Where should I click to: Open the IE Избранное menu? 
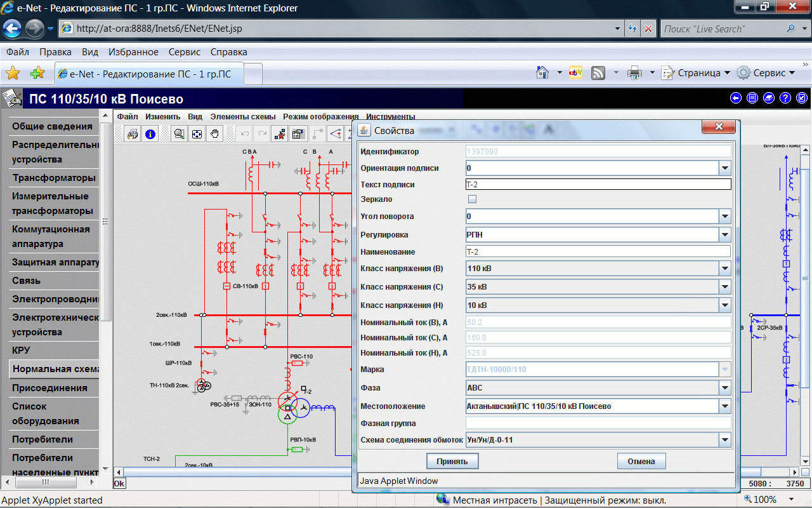(x=133, y=52)
